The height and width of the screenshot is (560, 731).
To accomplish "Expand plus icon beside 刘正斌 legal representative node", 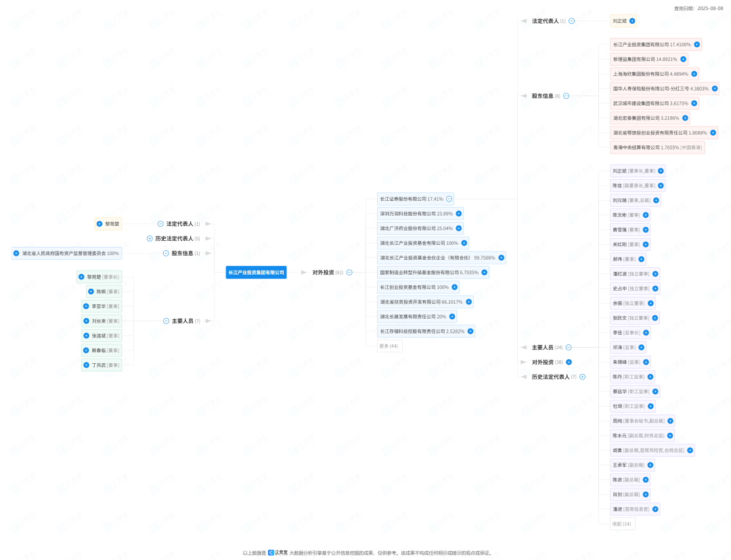I will pos(632,21).
